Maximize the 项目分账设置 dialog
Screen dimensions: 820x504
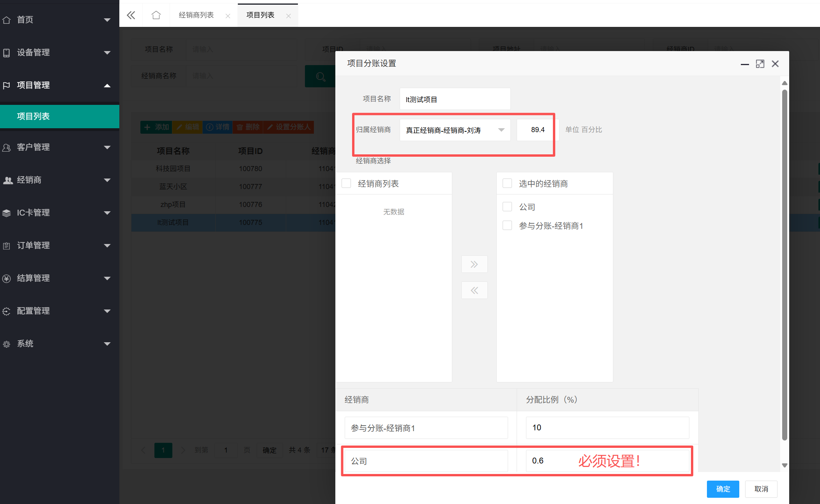[x=760, y=64]
